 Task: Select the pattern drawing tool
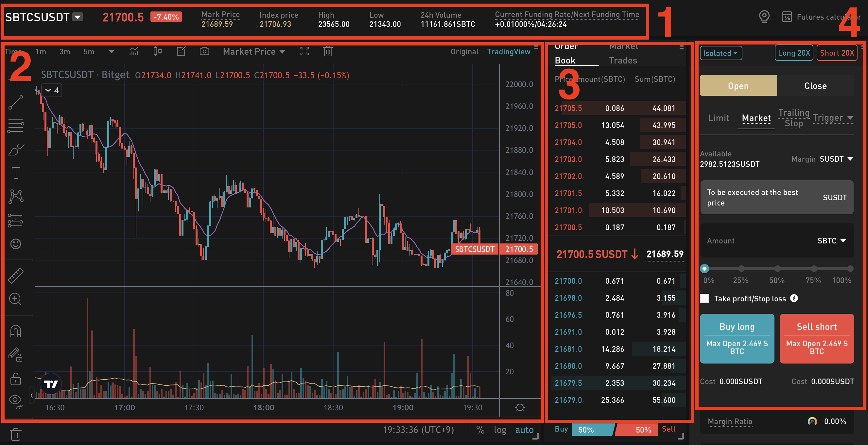(15, 196)
